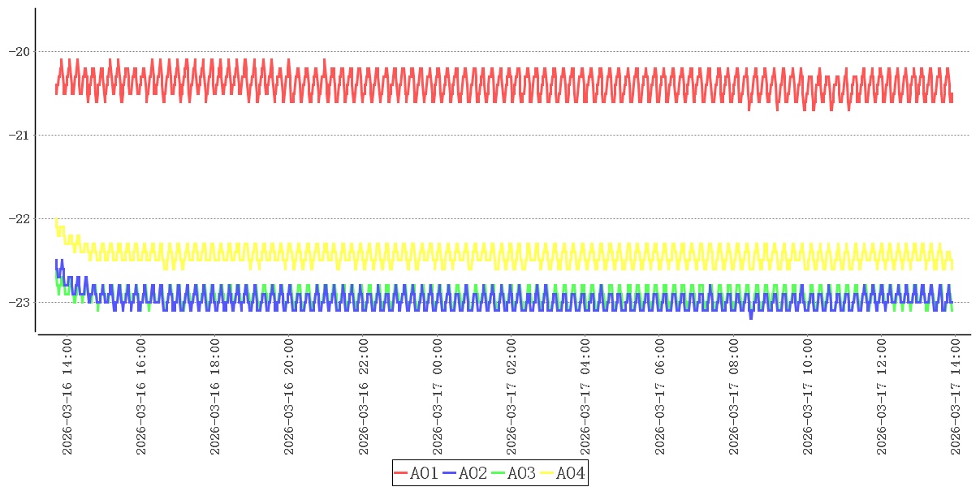Select the 2026-03-17 00:00 x-axis label
This screenshot has height=487, width=980.
pos(438,397)
